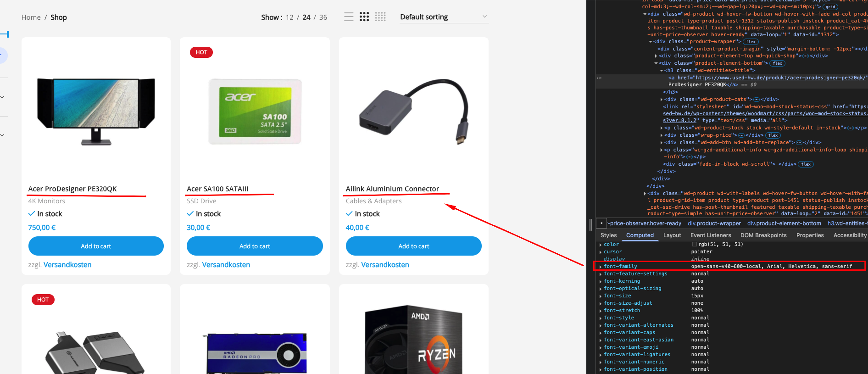Screen dimensions: 868x374
Task: Show 24 products per page
Action: coord(306,17)
